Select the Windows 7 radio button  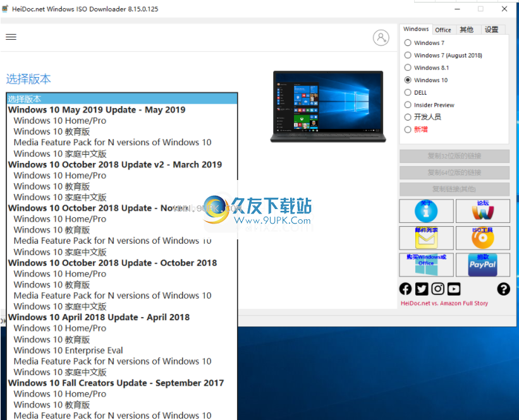click(x=408, y=43)
